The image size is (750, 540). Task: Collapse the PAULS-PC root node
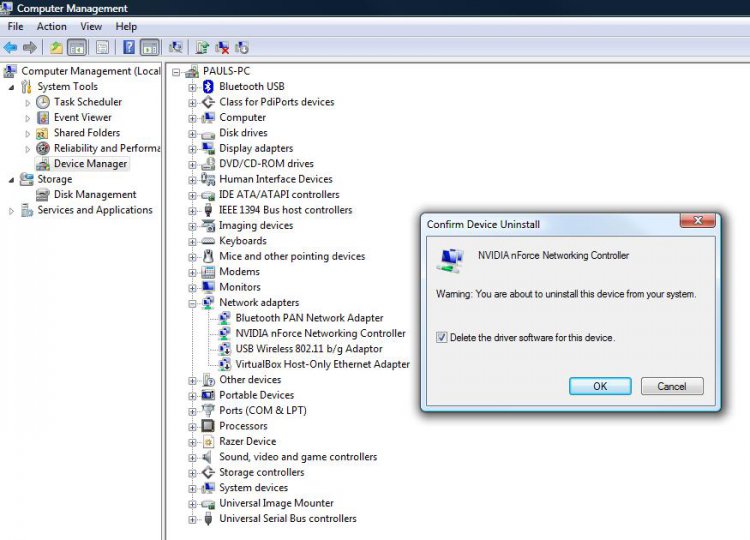point(176,72)
